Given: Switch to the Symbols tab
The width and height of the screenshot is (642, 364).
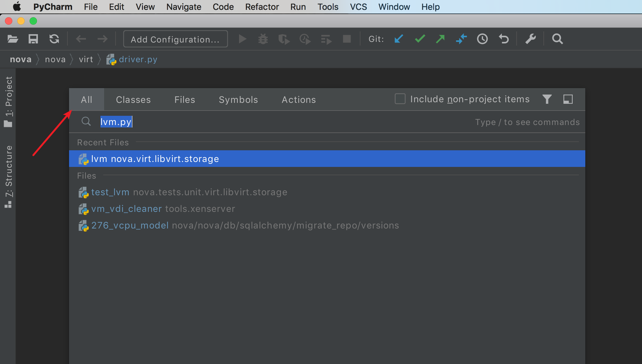Looking at the screenshot, I should [238, 100].
